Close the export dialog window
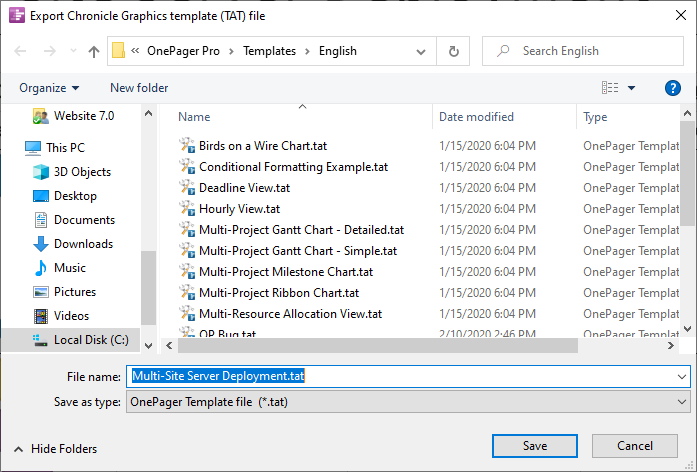The height and width of the screenshot is (472, 697). 681,15
